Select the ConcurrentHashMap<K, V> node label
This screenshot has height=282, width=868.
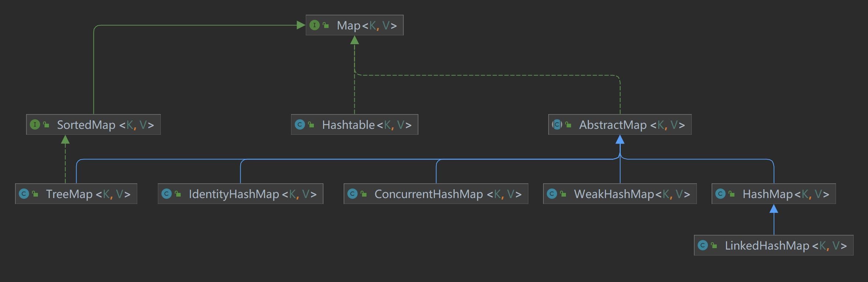(x=448, y=194)
